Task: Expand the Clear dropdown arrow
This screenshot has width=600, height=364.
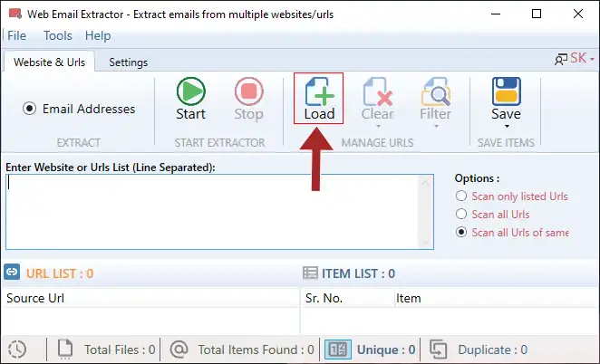Action: (x=378, y=126)
